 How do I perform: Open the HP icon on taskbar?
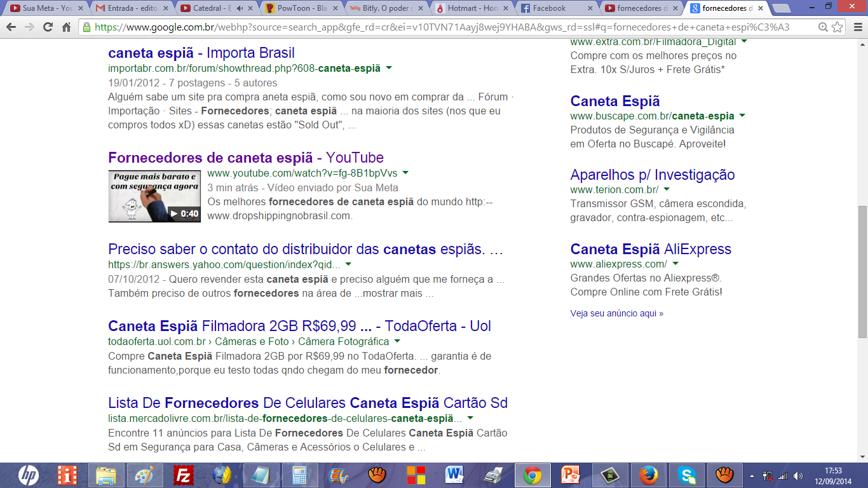tap(29, 475)
